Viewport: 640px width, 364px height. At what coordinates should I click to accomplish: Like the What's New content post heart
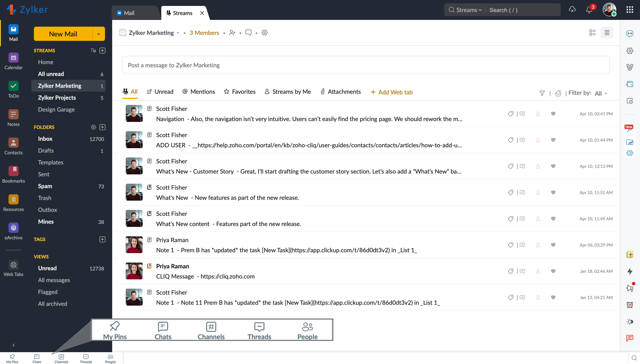point(553,219)
